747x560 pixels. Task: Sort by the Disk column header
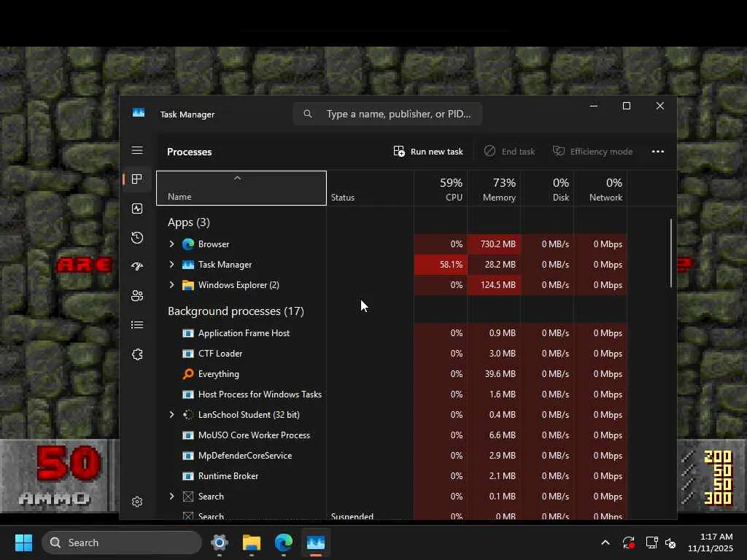click(547, 188)
